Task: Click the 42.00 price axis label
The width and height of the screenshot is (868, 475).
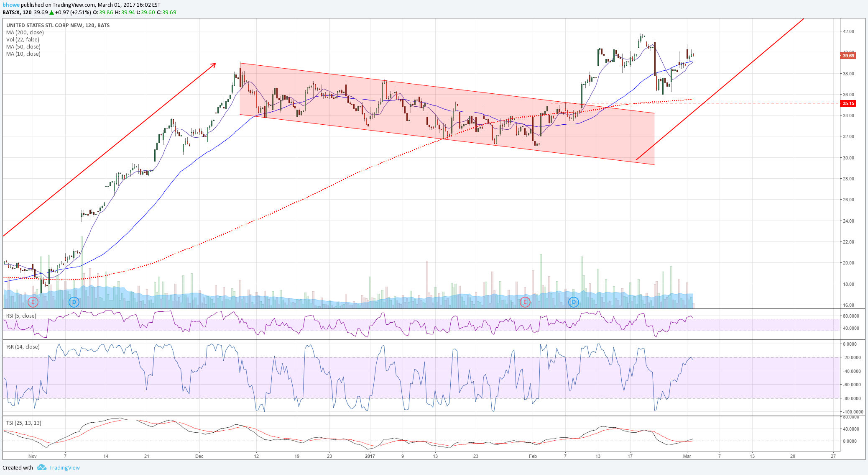Action: click(848, 31)
